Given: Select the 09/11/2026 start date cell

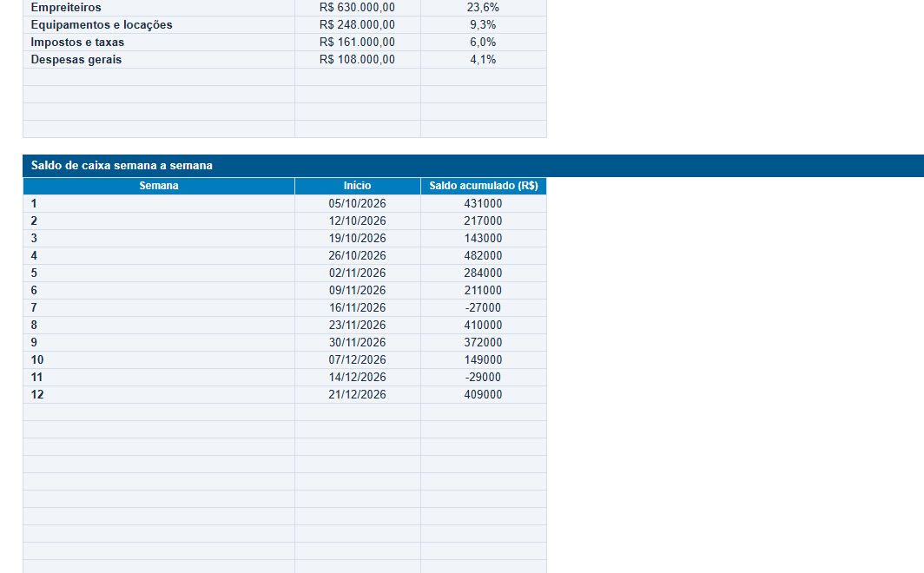Looking at the screenshot, I should 358,290.
